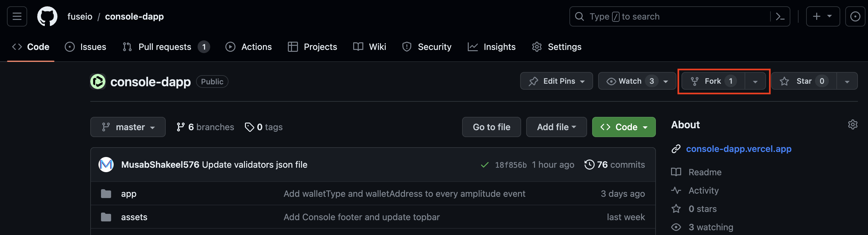
Task: Click the About section gear icon
Action: click(853, 124)
